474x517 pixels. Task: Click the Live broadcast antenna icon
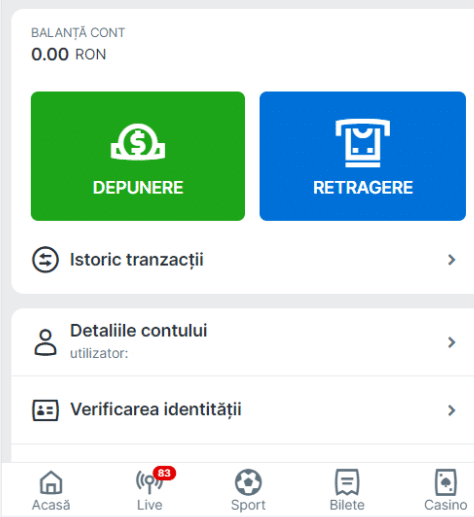pyautogui.click(x=149, y=482)
